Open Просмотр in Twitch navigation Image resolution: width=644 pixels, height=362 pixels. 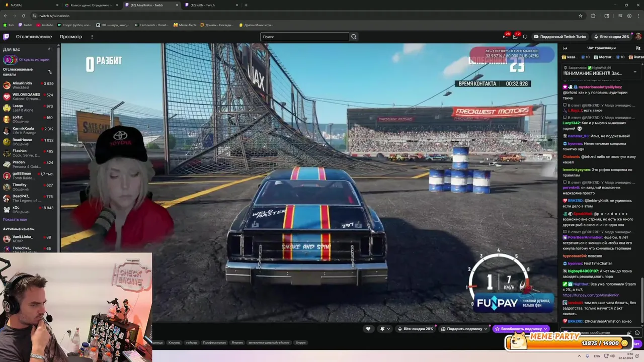click(71, 37)
